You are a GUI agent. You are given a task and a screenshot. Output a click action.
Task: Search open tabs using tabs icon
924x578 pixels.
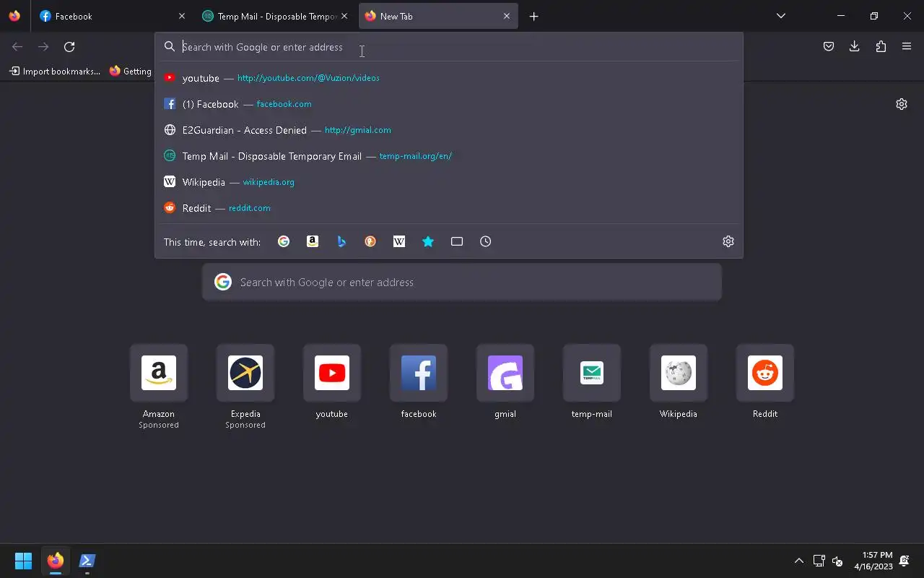[x=457, y=241]
